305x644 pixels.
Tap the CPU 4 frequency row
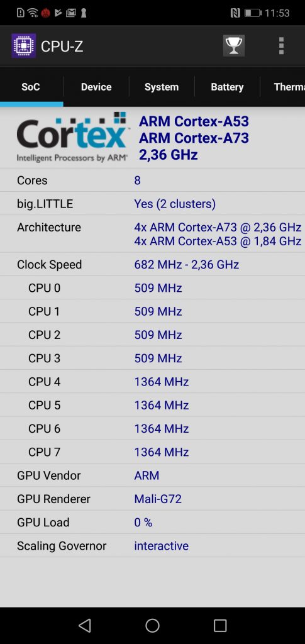point(152,382)
